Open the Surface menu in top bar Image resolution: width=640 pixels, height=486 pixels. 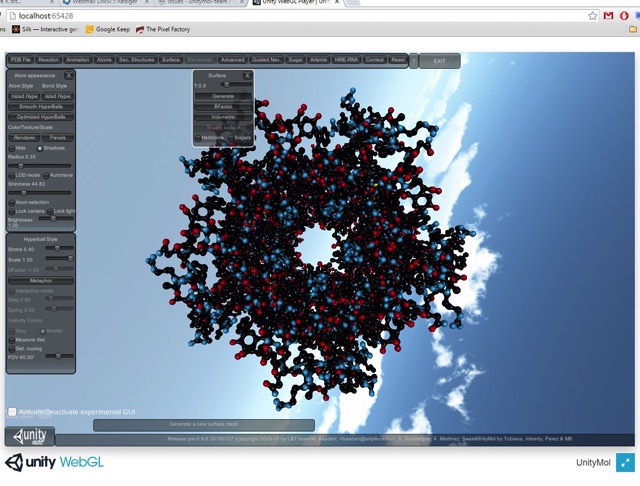(171, 60)
